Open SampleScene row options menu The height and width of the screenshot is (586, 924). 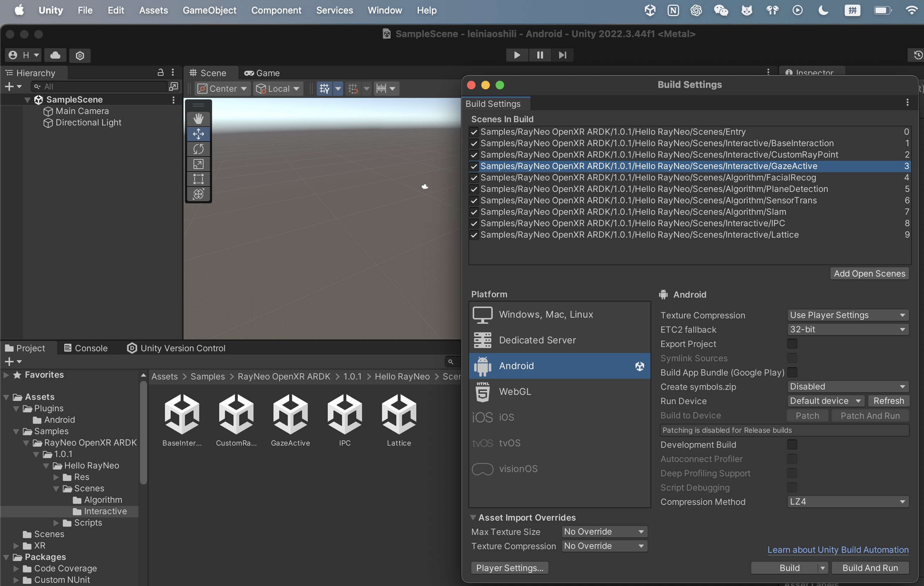(174, 100)
